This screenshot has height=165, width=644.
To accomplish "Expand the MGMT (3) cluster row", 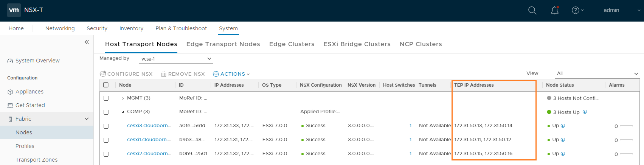I will pos(123,98).
